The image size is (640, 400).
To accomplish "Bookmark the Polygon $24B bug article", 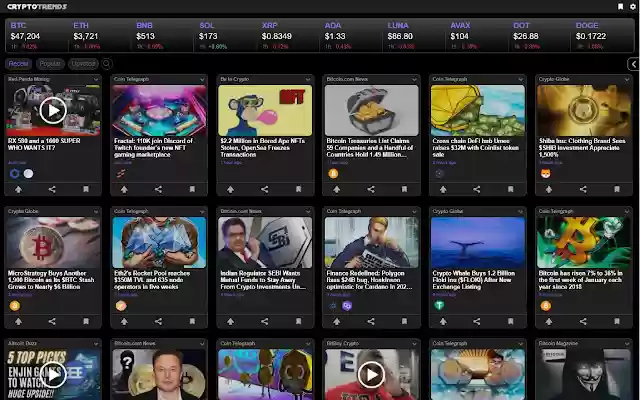I will tap(404, 322).
